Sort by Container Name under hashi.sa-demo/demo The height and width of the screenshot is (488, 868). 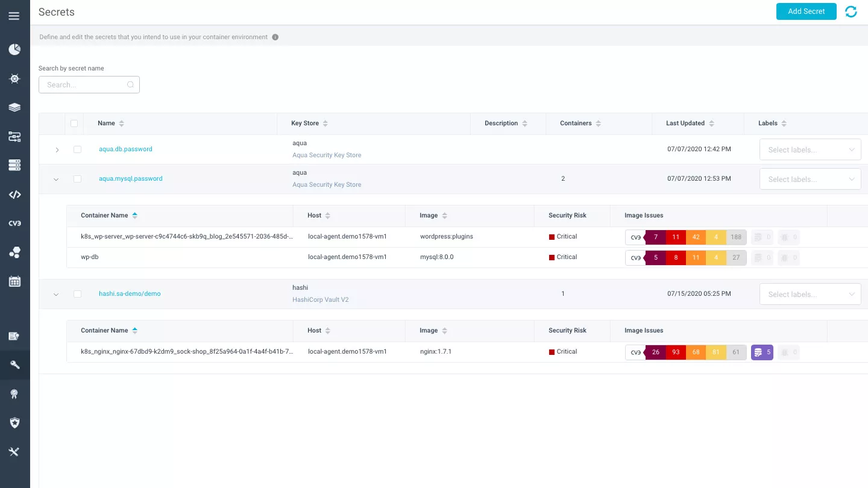click(x=134, y=331)
